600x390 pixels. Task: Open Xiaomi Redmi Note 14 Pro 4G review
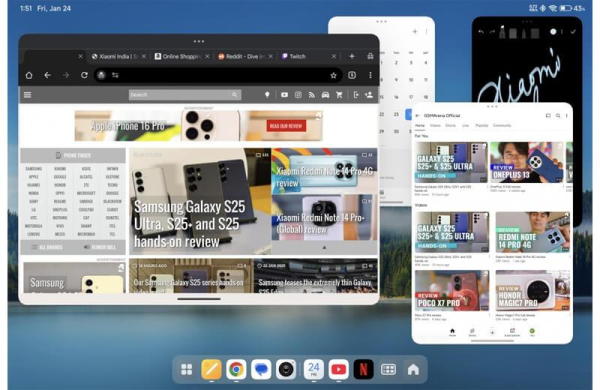click(324, 171)
